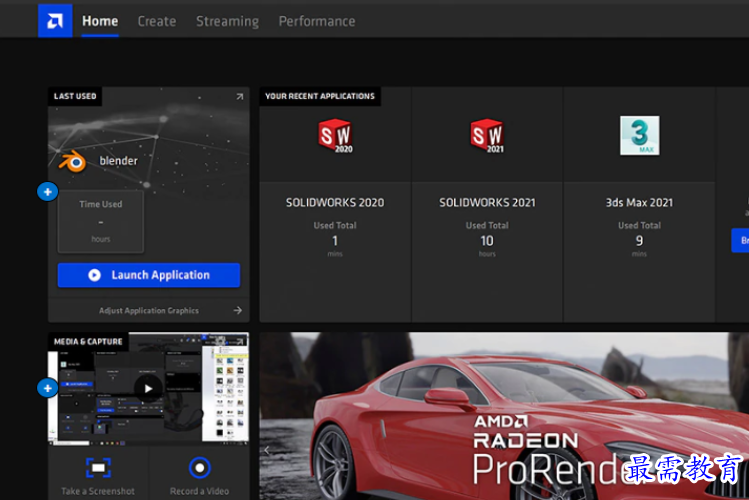This screenshot has width=749, height=500.
Task: Click the Blender application icon
Action: point(73,161)
